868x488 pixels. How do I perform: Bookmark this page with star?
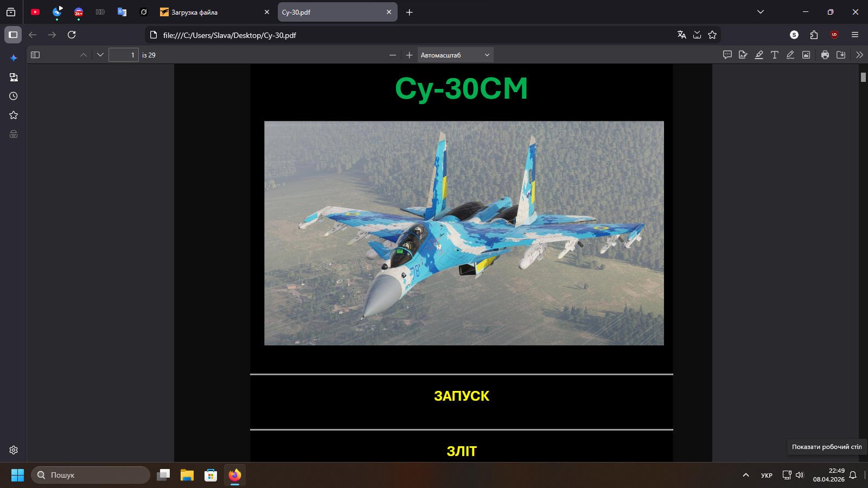(712, 35)
